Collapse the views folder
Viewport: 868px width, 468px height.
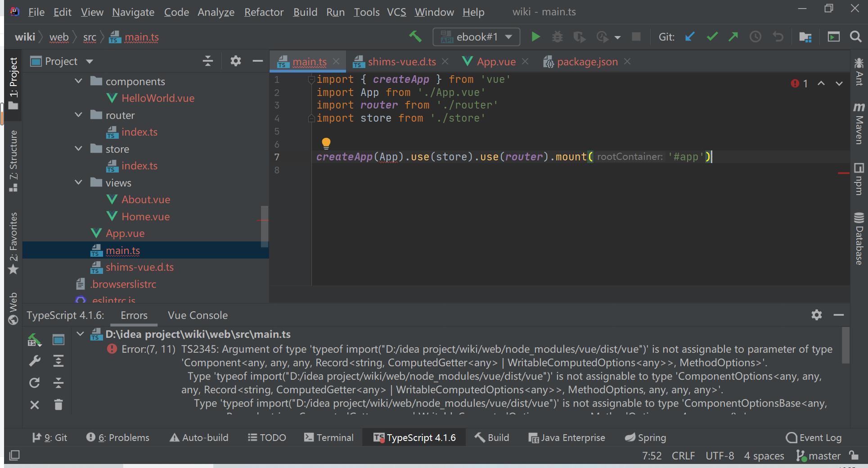78,182
